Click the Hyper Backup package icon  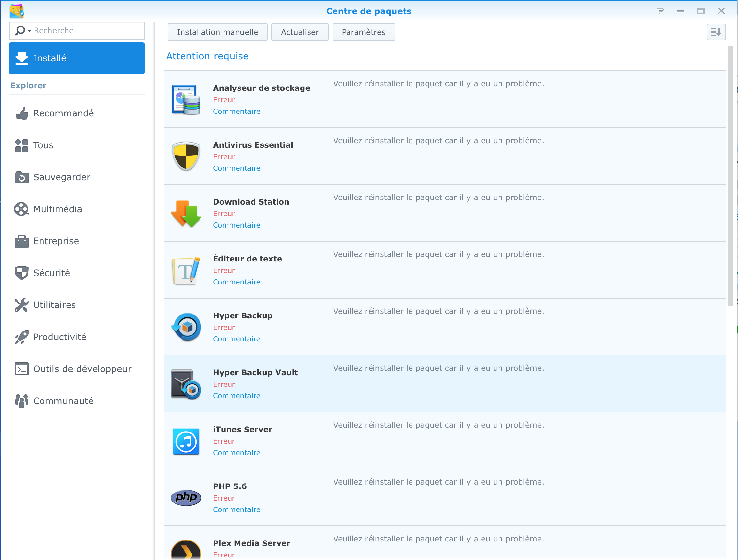tap(186, 327)
